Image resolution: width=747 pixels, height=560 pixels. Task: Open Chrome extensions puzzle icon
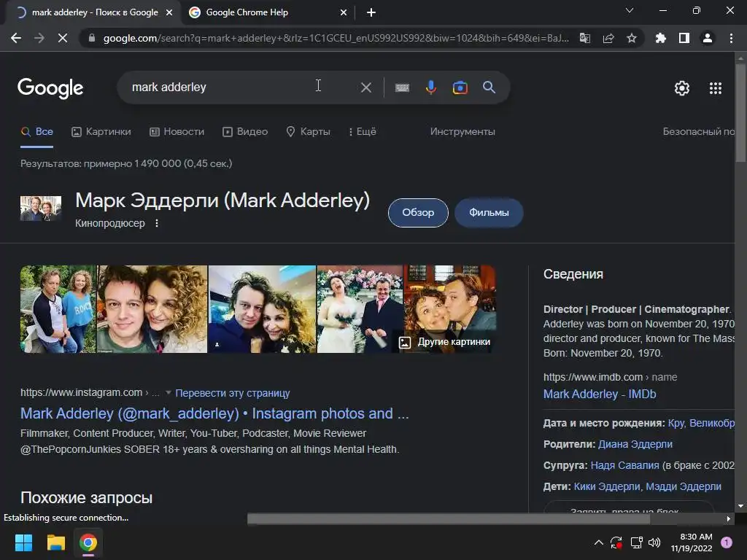pyautogui.click(x=661, y=38)
